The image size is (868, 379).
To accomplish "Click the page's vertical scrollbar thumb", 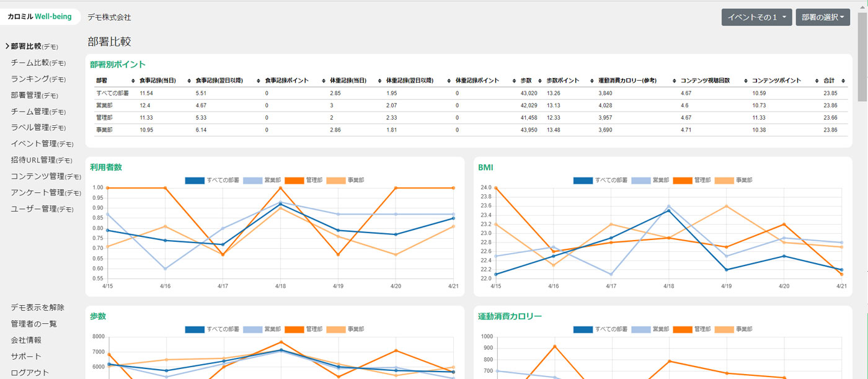I will pos(862,56).
